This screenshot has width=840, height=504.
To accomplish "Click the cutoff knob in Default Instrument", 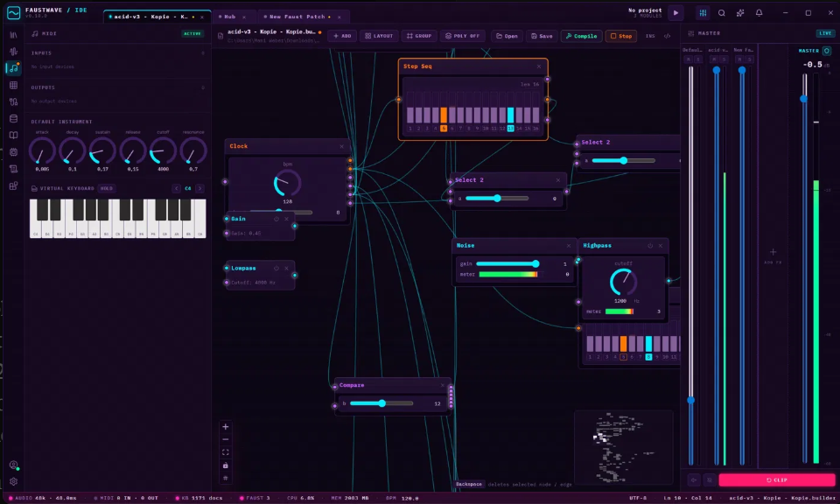I will click(x=163, y=151).
